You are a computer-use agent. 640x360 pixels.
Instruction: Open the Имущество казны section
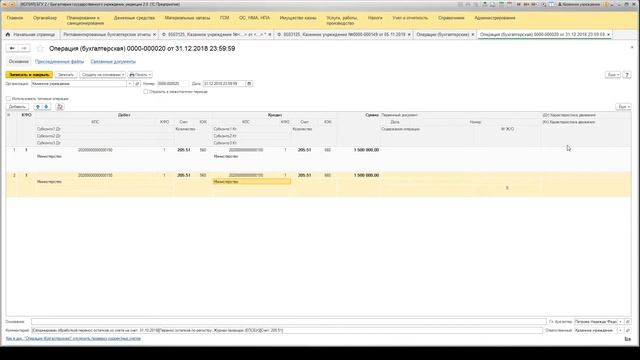point(298,18)
